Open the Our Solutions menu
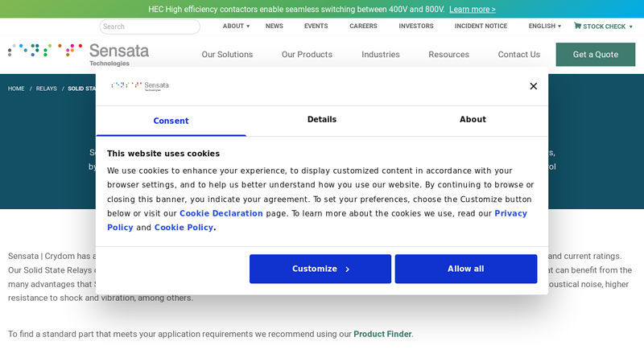644x362 pixels. pyautogui.click(x=227, y=55)
